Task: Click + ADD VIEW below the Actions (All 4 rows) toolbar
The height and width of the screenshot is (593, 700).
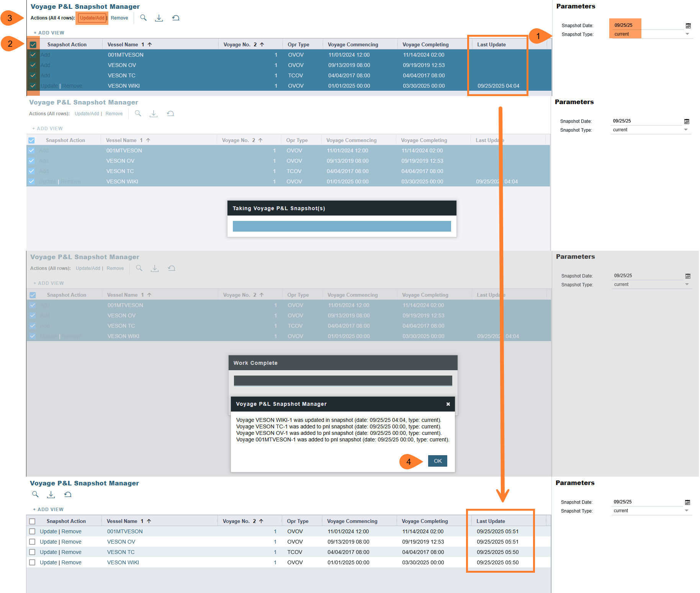Action: pos(49,33)
